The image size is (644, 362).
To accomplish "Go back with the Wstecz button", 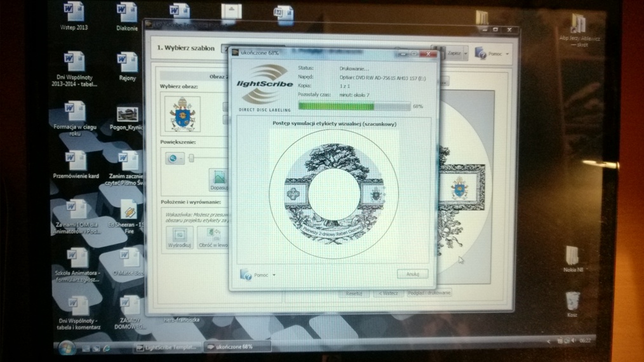I will pos(387,293).
